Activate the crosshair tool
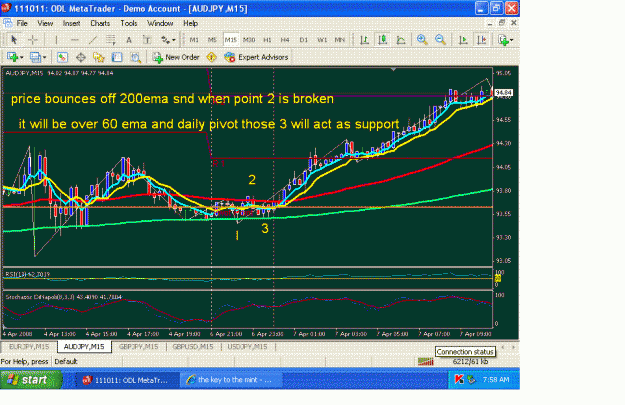The width and height of the screenshot is (625, 405). tap(33, 39)
